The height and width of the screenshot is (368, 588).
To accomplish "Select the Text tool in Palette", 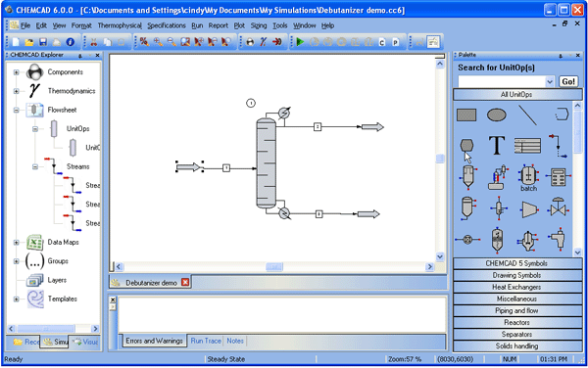I will pos(497,145).
